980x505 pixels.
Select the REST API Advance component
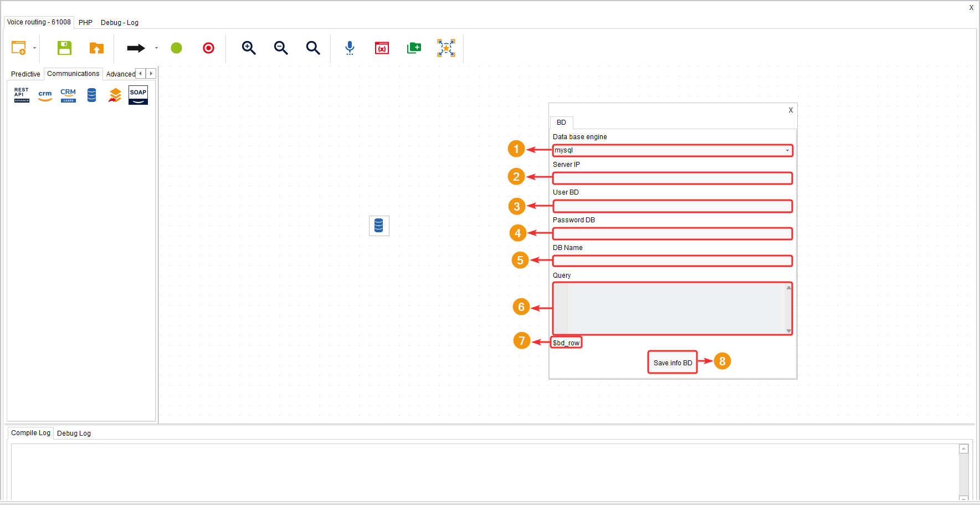22,95
